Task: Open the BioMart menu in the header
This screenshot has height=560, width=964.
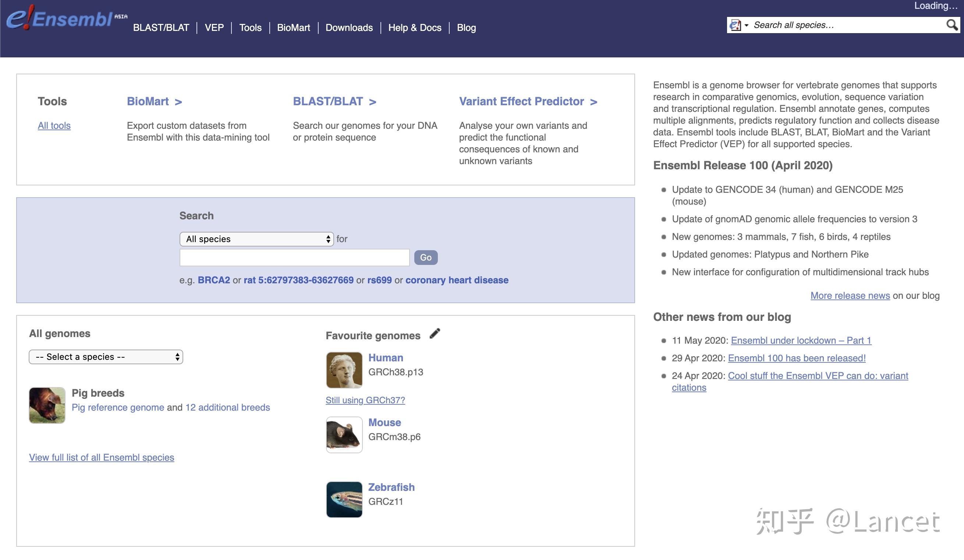Action: (293, 28)
